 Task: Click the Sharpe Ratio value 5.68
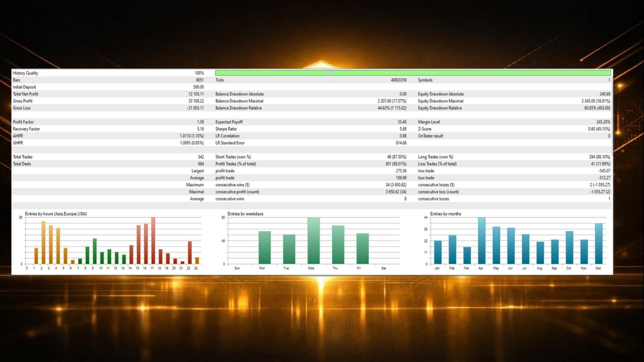click(402, 129)
